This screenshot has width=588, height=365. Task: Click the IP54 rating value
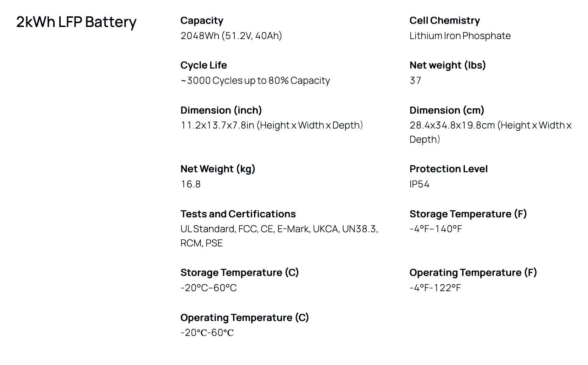tap(420, 184)
